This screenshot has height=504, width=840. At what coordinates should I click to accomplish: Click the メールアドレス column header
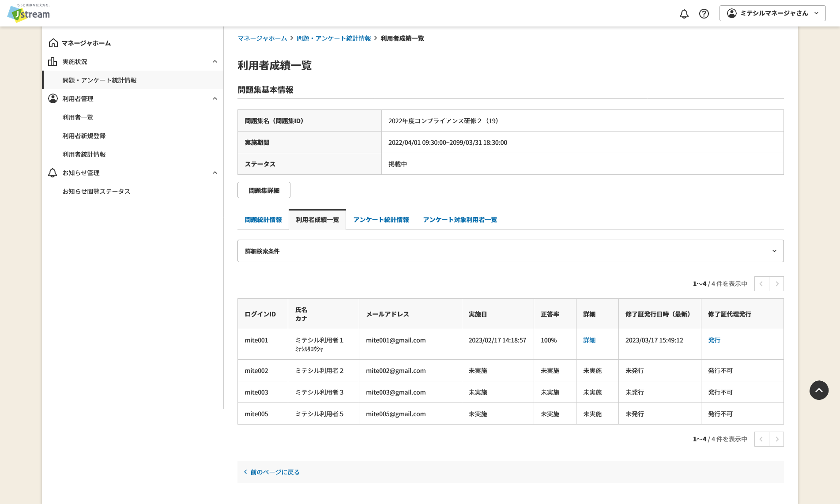click(x=411, y=314)
